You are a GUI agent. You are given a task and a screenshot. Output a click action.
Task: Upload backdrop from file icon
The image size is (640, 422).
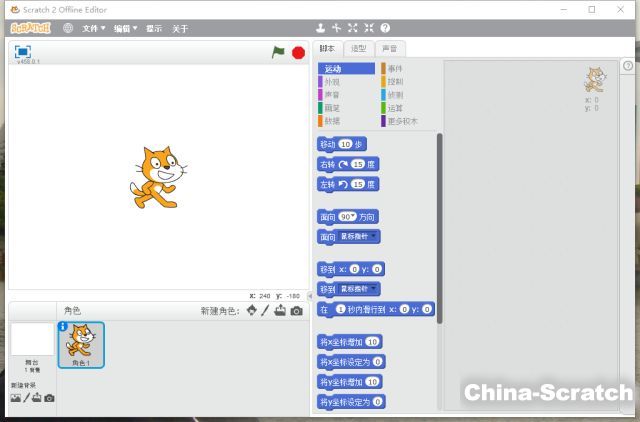37,398
